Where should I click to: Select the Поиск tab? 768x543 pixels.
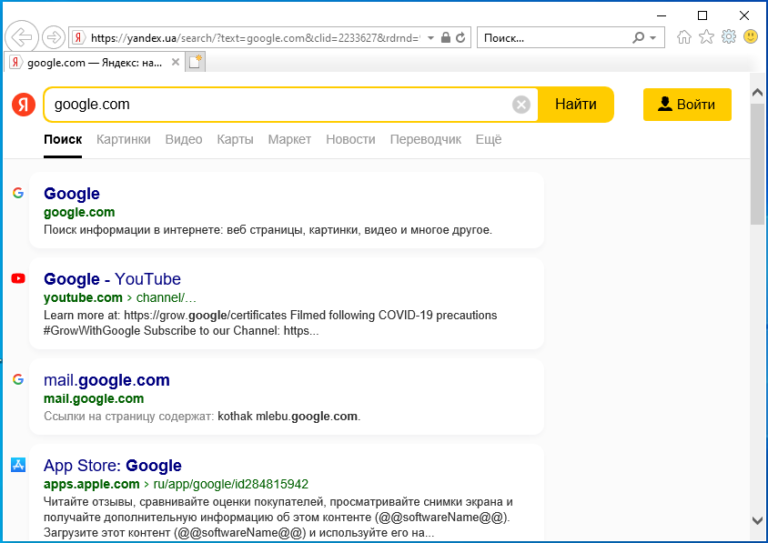[x=63, y=140]
